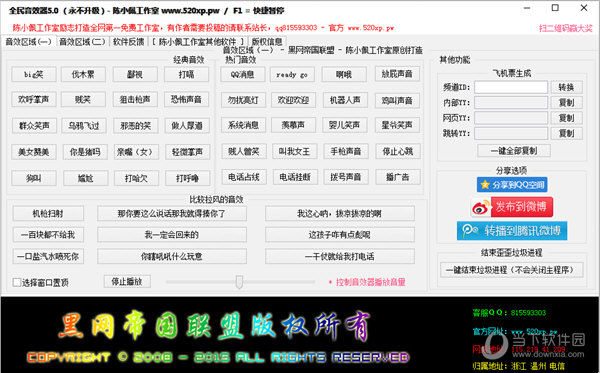Screen dimensions: 600x373
Task: Play the 机器人声 sound effect
Action: (345, 99)
